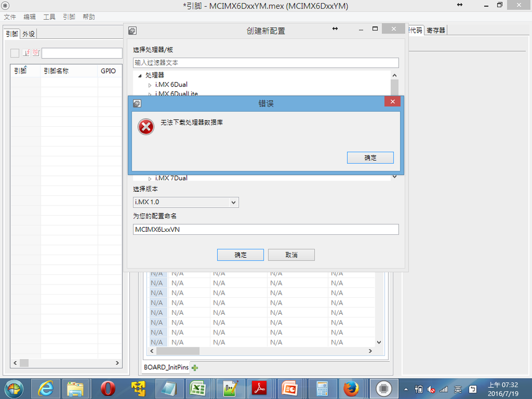Show hidden system tray icons arrow
The image size is (532, 399).
[406, 389]
